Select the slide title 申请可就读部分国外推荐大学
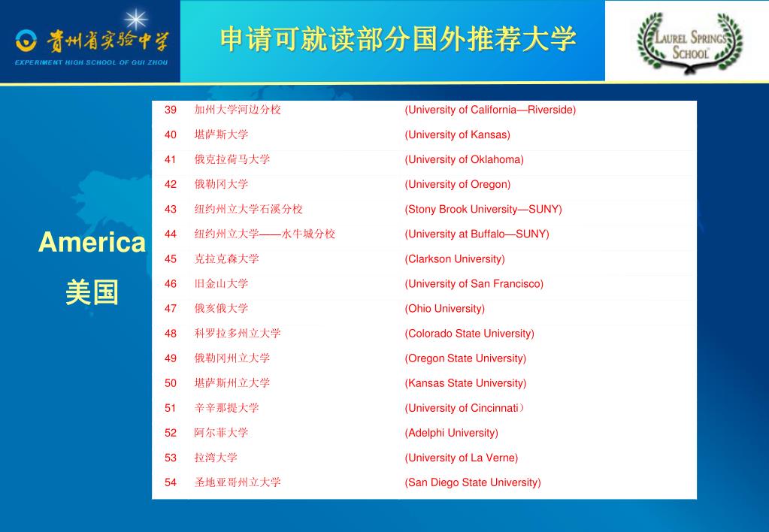769x532 pixels. 398,39
